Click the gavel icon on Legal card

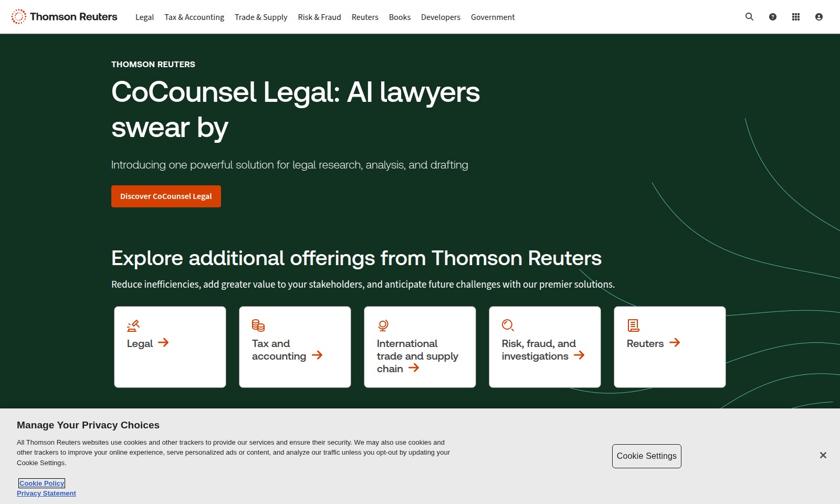[133, 325]
